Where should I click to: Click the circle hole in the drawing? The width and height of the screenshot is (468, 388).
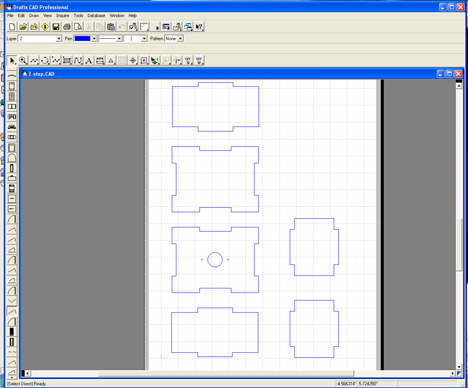click(215, 260)
